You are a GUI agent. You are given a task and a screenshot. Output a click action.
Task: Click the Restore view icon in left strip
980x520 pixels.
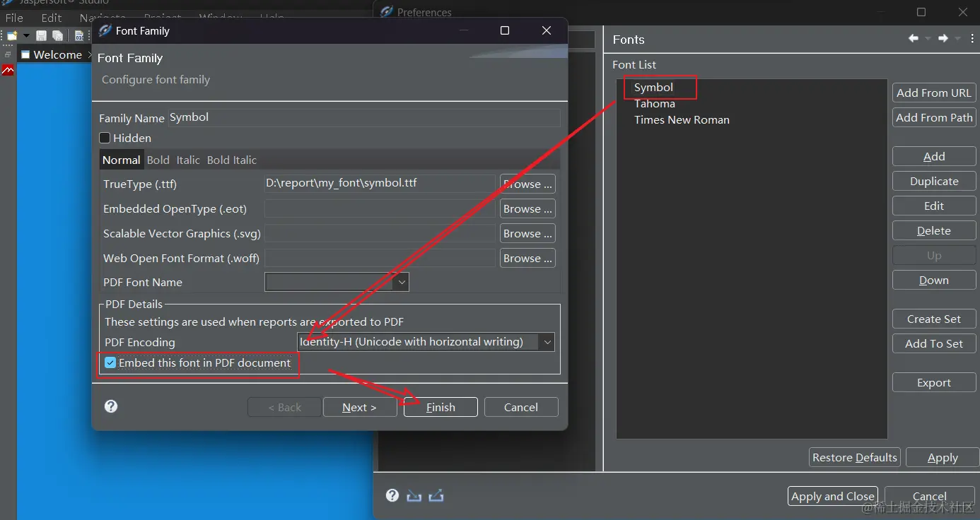tap(8, 54)
